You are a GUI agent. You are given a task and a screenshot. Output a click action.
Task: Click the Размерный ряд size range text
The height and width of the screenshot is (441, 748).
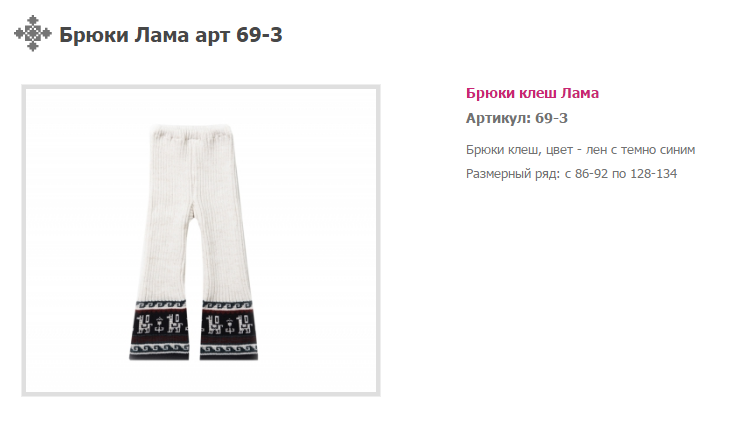pyautogui.click(x=571, y=174)
